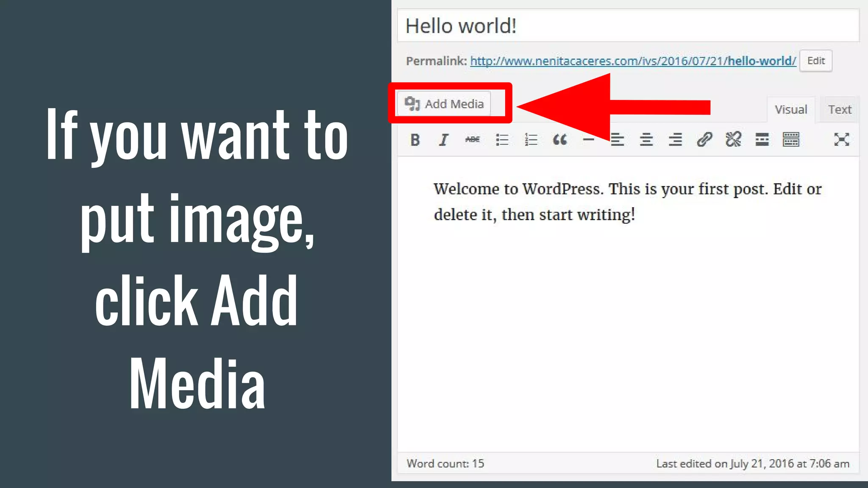Toggle bold formatting in the editor toolbar
The height and width of the screenshot is (488, 868).
coord(415,140)
